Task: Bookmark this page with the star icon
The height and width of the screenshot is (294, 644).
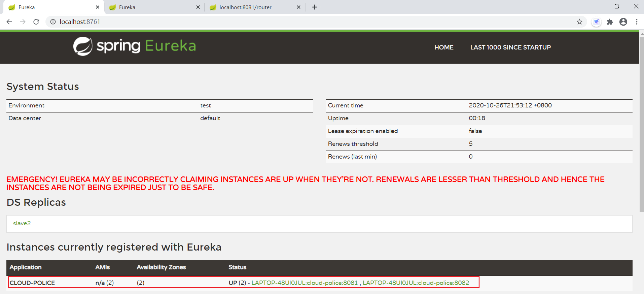Action: pyautogui.click(x=579, y=22)
